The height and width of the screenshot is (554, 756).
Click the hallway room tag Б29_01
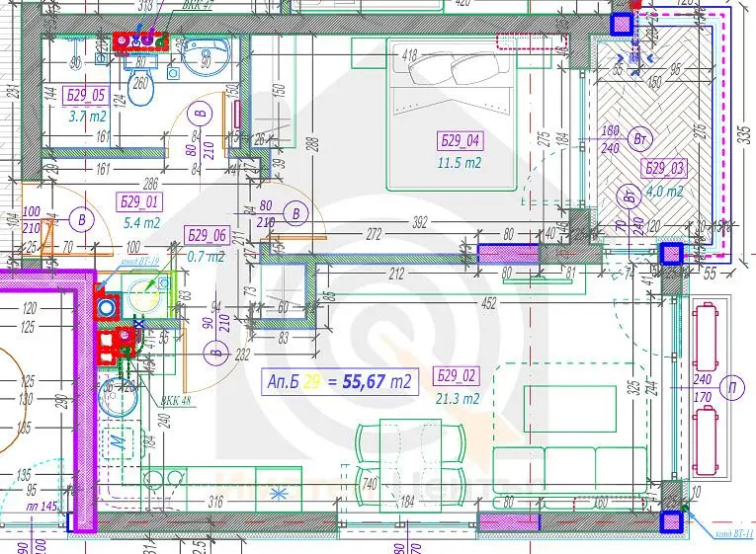(139, 201)
